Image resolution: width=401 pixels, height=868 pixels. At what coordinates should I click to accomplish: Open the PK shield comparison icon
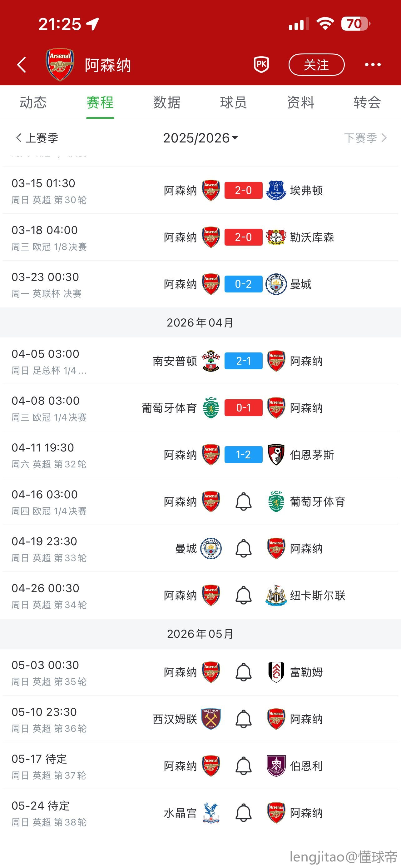(x=261, y=64)
